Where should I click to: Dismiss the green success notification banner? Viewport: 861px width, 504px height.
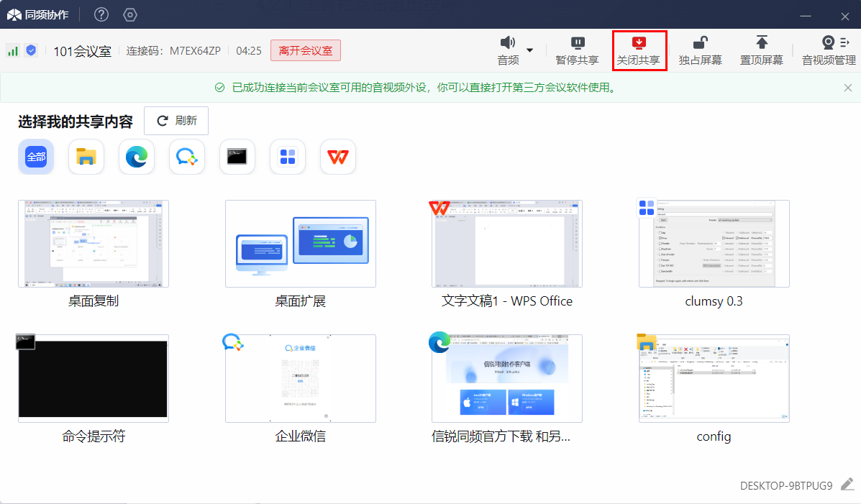pyautogui.click(x=847, y=88)
